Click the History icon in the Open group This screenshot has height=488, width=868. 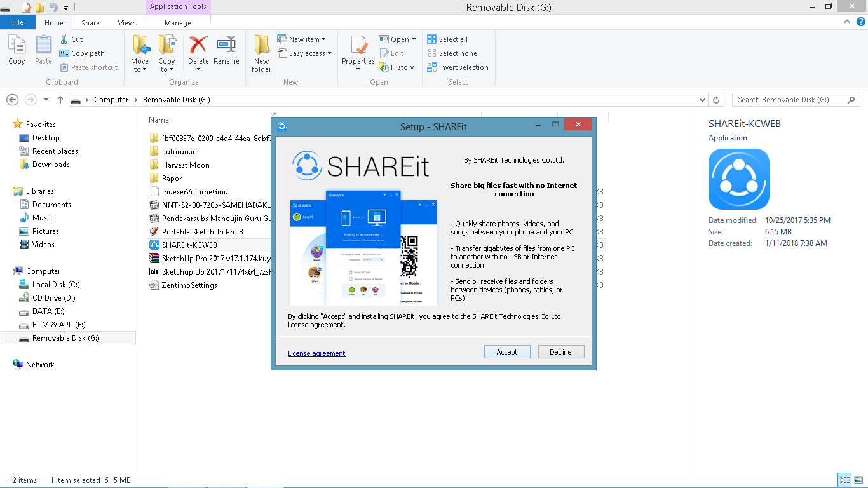pos(398,67)
